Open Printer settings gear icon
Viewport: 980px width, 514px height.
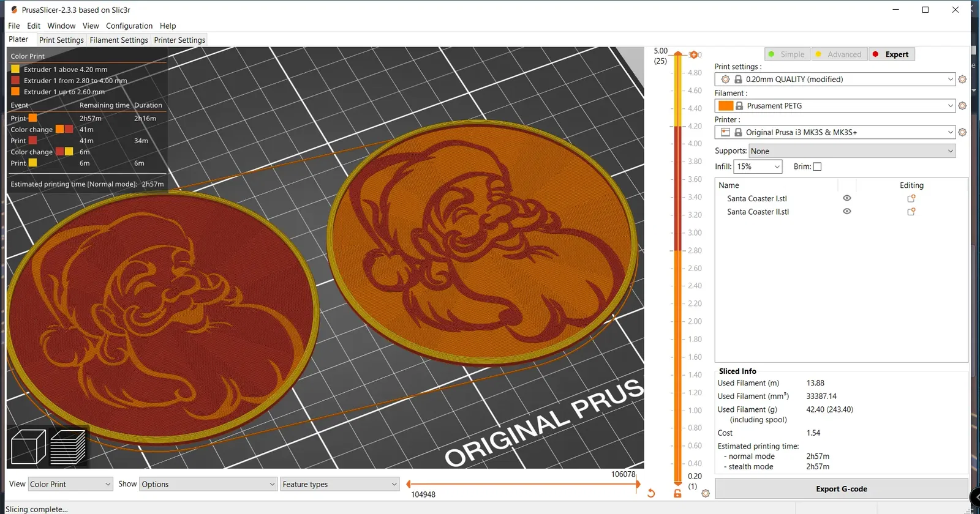tap(962, 132)
